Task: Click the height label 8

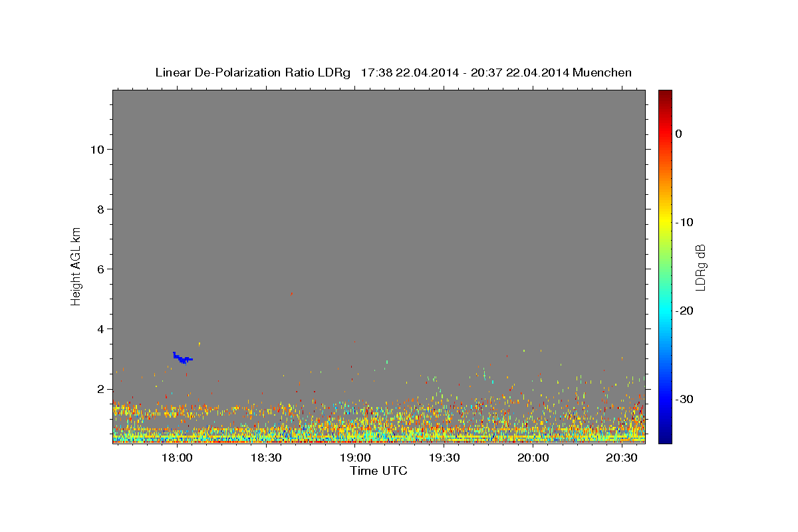Action: tap(99, 209)
